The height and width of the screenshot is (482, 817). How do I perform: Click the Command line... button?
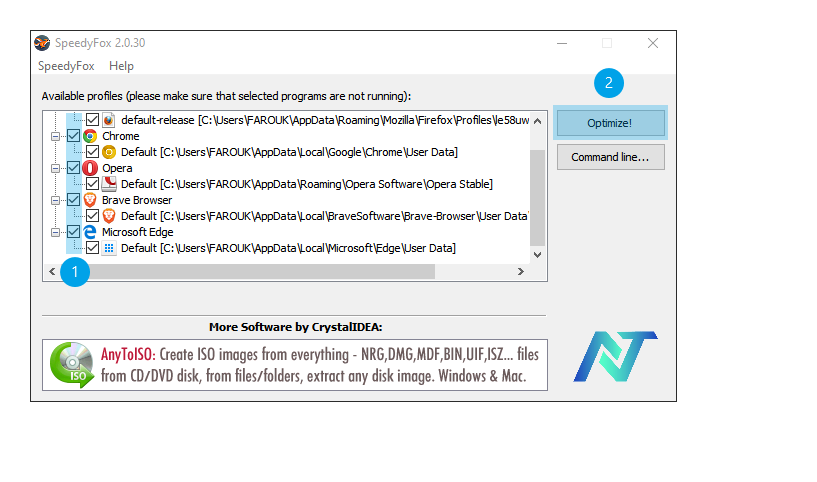click(x=610, y=157)
